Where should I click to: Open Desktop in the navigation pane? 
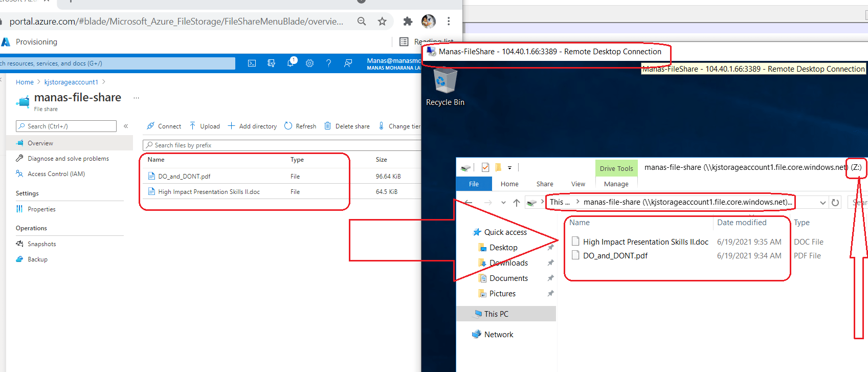pyautogui.click(x=503, y=248)
